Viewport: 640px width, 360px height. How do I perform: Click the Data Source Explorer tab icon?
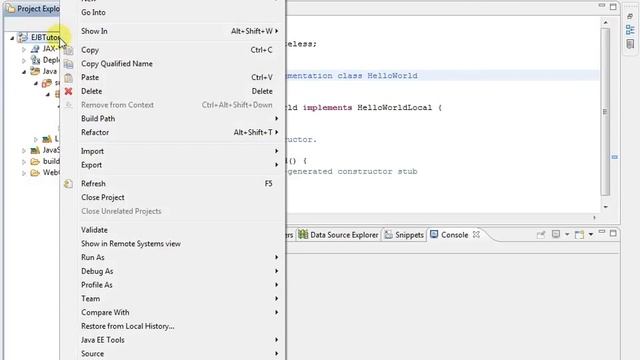[x=303, y=234]
